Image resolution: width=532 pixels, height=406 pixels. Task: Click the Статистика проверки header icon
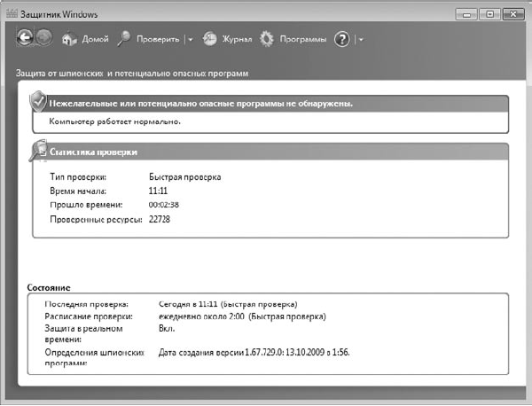[x=36, y=152]
